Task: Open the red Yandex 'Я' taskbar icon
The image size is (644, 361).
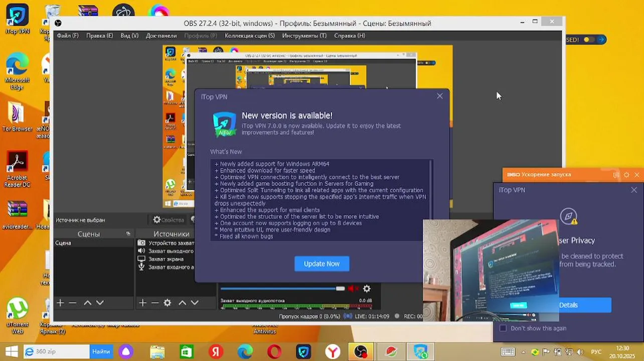Action: point(216,352)
